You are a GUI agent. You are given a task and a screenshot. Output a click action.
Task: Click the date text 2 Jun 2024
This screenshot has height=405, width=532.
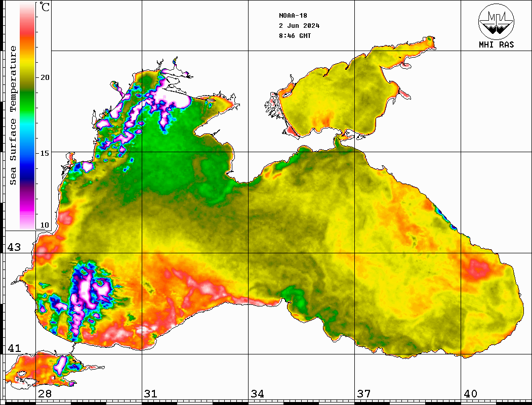[299, 26]
